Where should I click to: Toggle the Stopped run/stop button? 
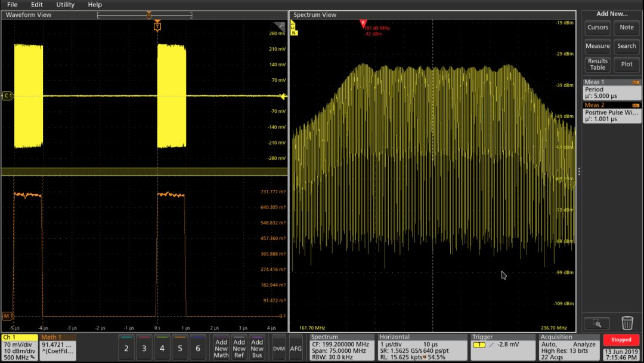621,340
